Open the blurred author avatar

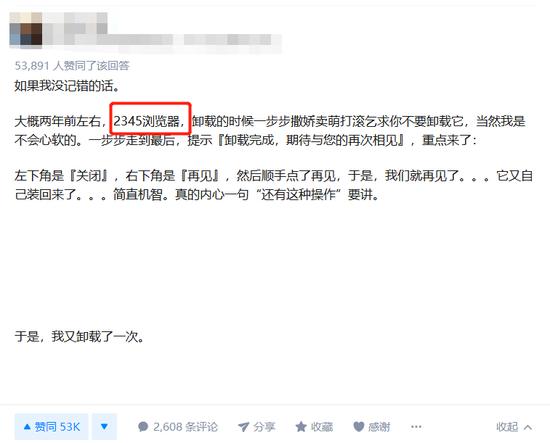[26, 30]
